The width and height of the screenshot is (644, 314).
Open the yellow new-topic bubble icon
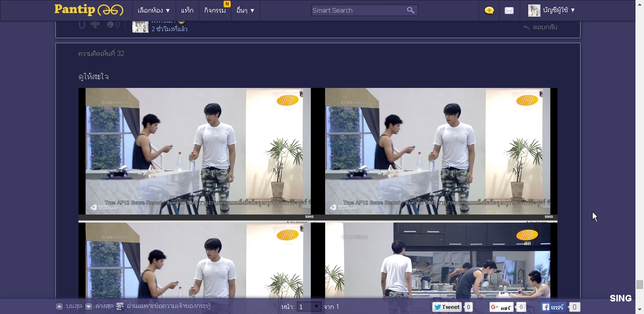point(489,11)
